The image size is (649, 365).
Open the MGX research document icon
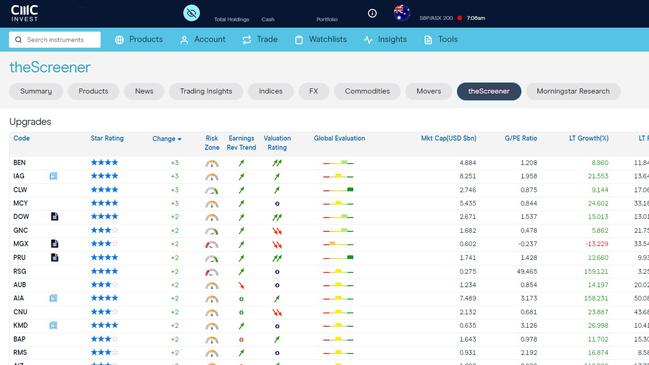tap(54, 244)
